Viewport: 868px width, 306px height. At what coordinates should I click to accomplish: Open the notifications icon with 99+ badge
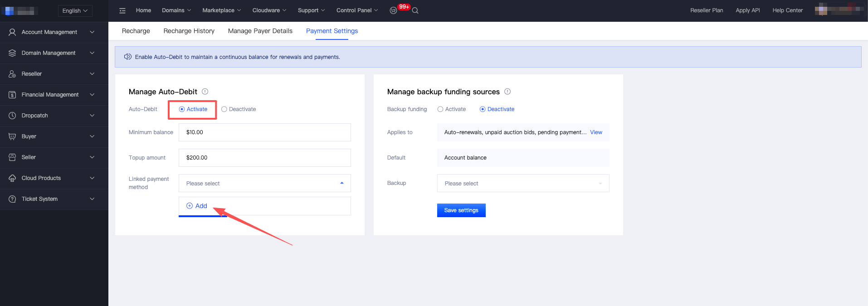coord(394,10)
